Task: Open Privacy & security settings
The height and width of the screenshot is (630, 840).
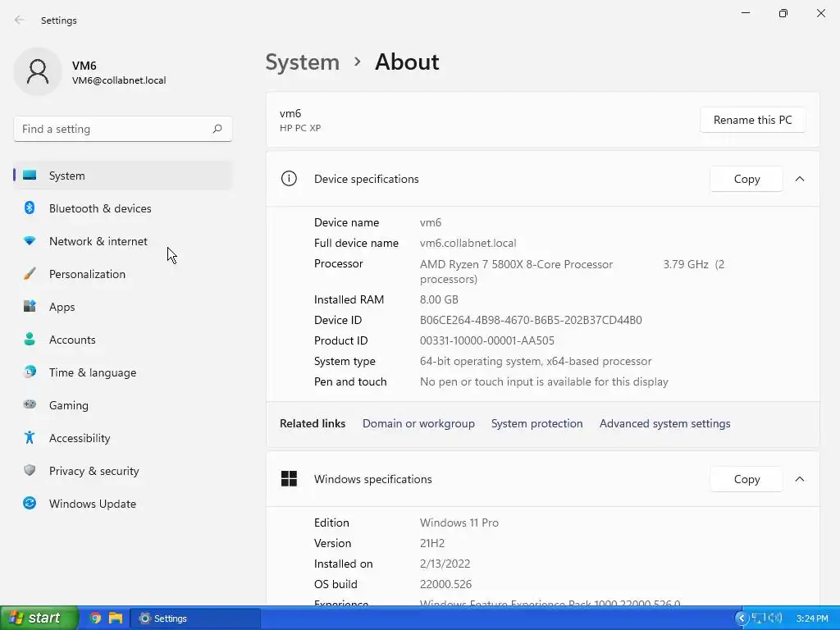Action: (x=123, y=470)
